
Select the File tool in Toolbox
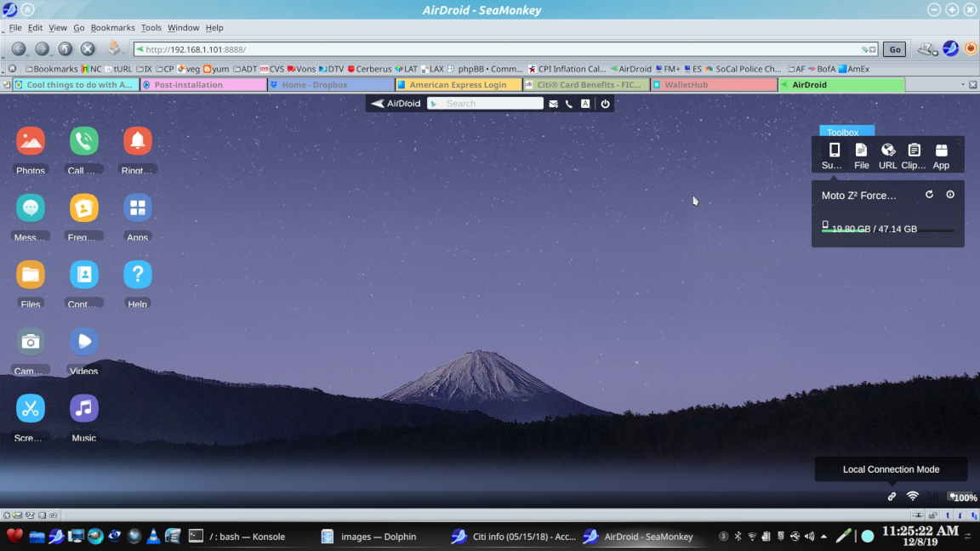[x=861, y=156]
